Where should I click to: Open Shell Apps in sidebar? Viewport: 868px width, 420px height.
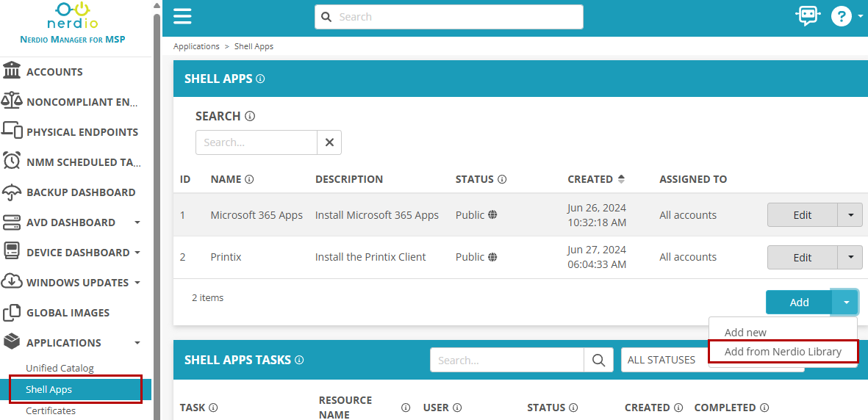click(75, 390)
